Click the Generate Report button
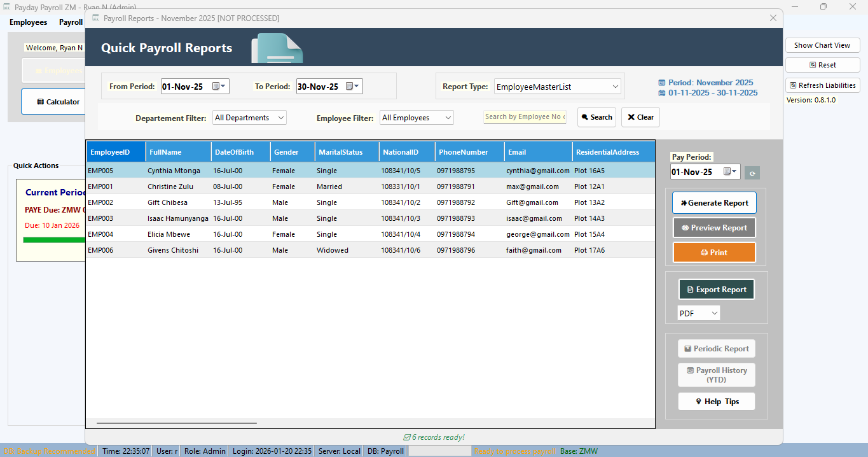This screenshot has width=868, height=457. pyautogui.click(x=713, y=203)
